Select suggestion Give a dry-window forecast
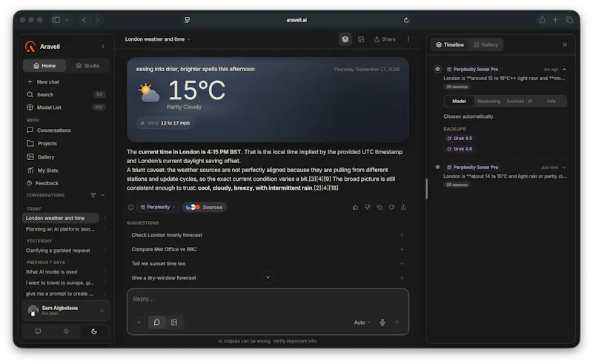This screenshot has height=364, width=593. tap(268, 278)
